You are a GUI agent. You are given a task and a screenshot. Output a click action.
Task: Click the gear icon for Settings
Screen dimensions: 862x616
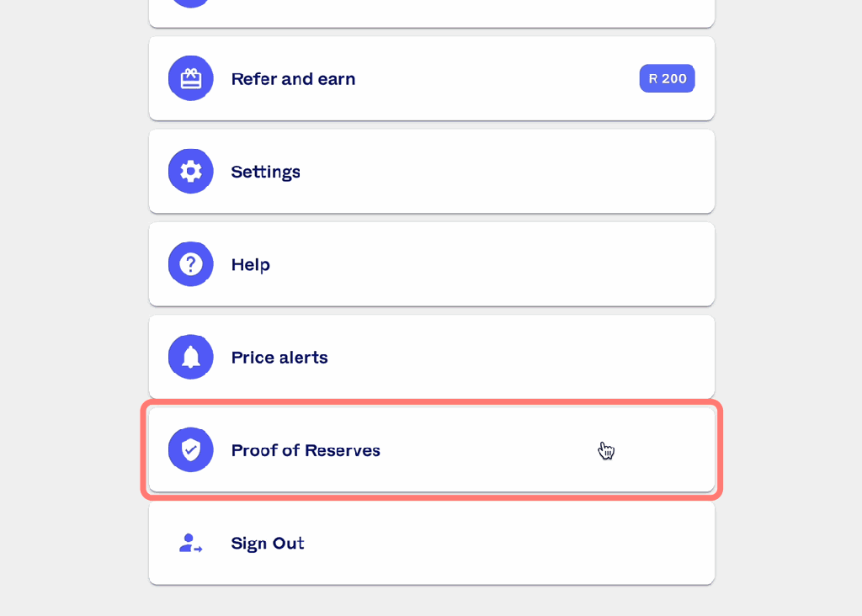click(x=190, y=172)
